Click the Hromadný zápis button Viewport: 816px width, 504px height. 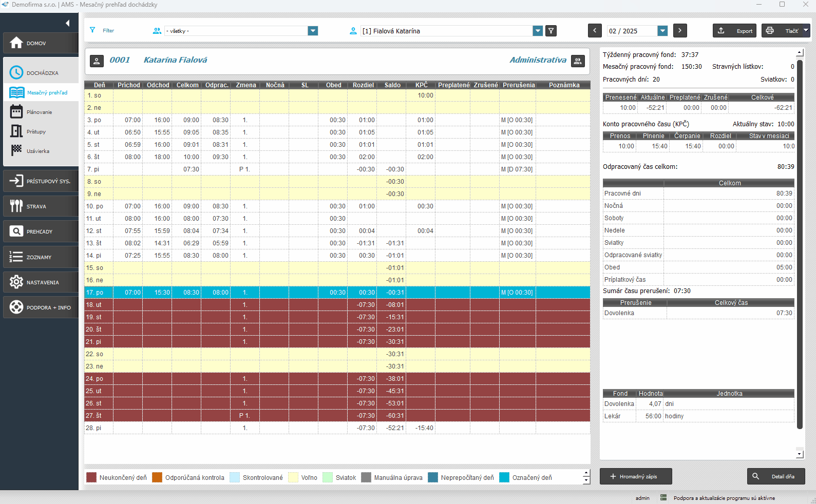click(x=635, y=476)
